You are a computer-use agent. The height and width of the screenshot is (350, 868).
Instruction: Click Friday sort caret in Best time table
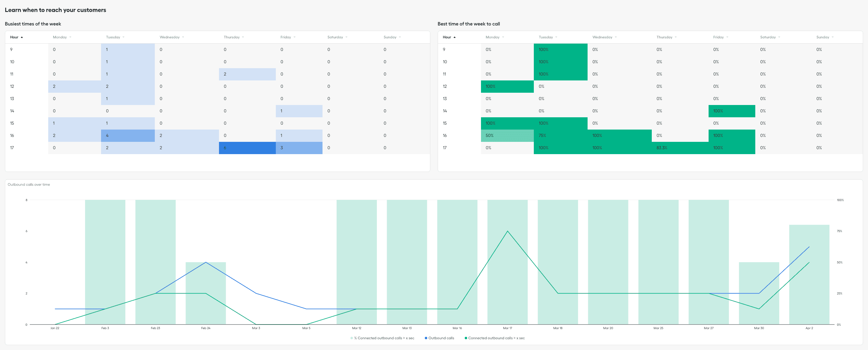(x=727, y=37)
